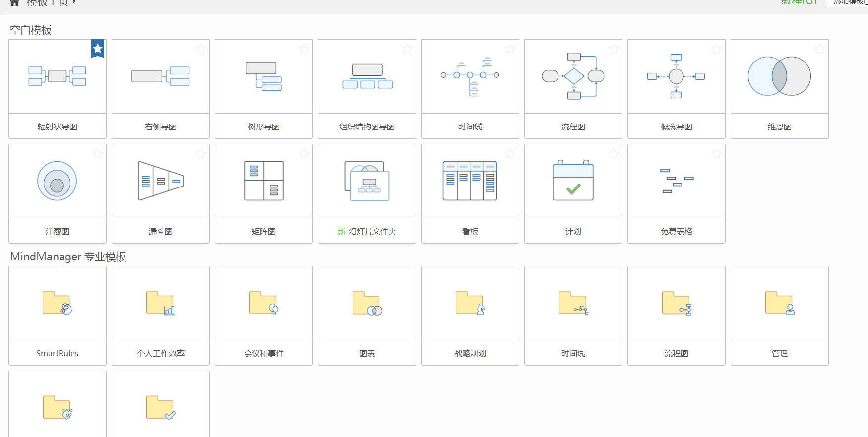This screenshot has width=868, height=437.
Task: Click the 树形导图 label
Action: coord(264,127)
